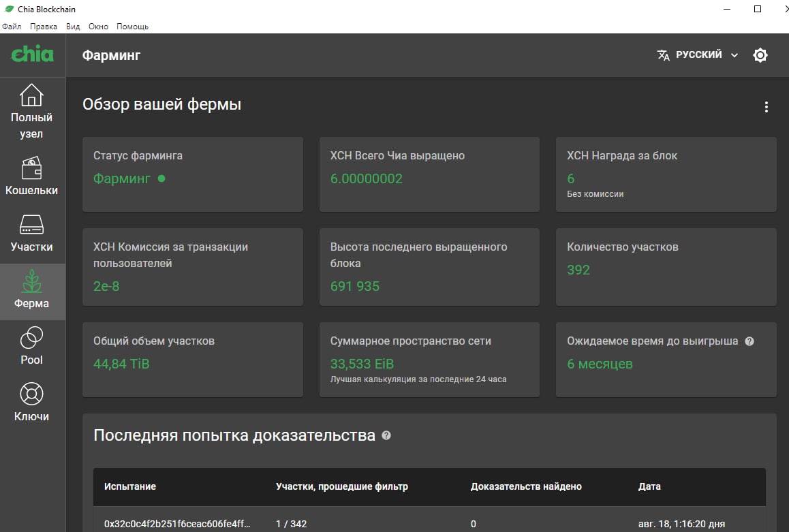Open the Правка menu

coord(44,27)
